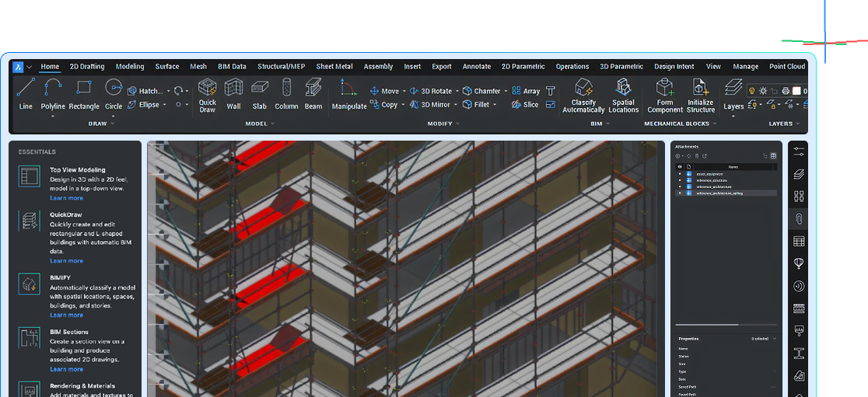The image size is (868, 397).
Task: Activate the Rectangle draw tool
Action: point(83,93)
